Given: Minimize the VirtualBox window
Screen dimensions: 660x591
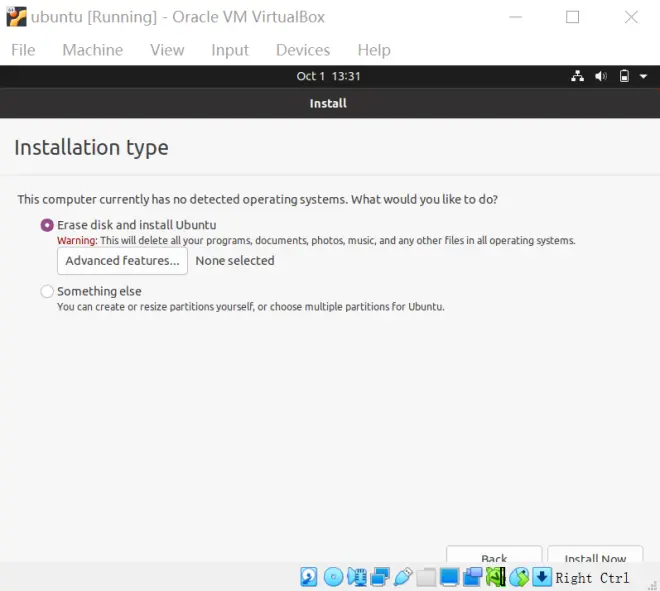Looking at the screenshot, I should [x=516, y=17].
